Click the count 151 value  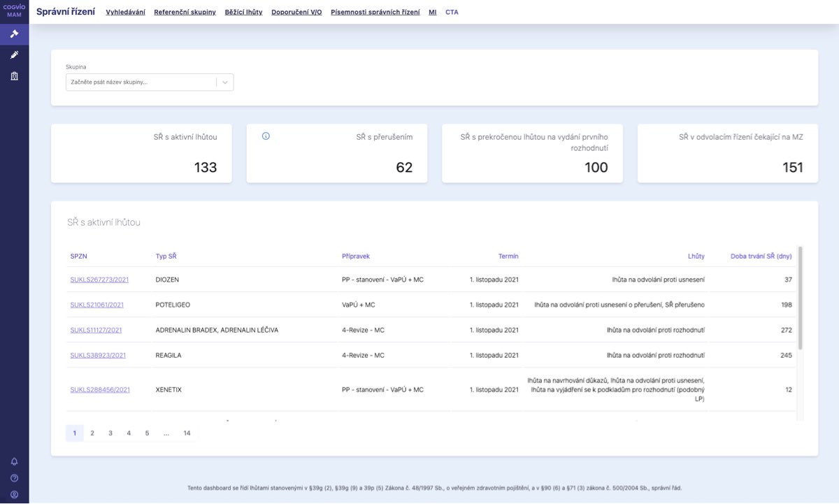tap(793, 168)
